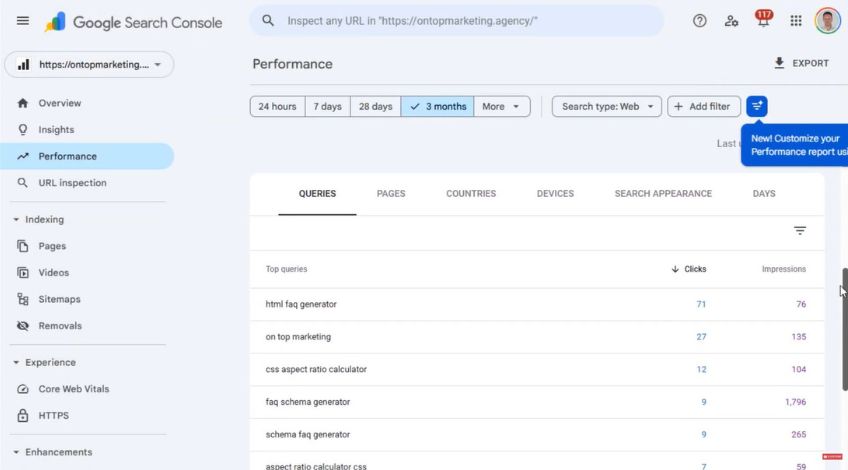Screen dimensions: 848x470
Task: Click the Removals crossed-eye icon
Action: coord(23,326)
